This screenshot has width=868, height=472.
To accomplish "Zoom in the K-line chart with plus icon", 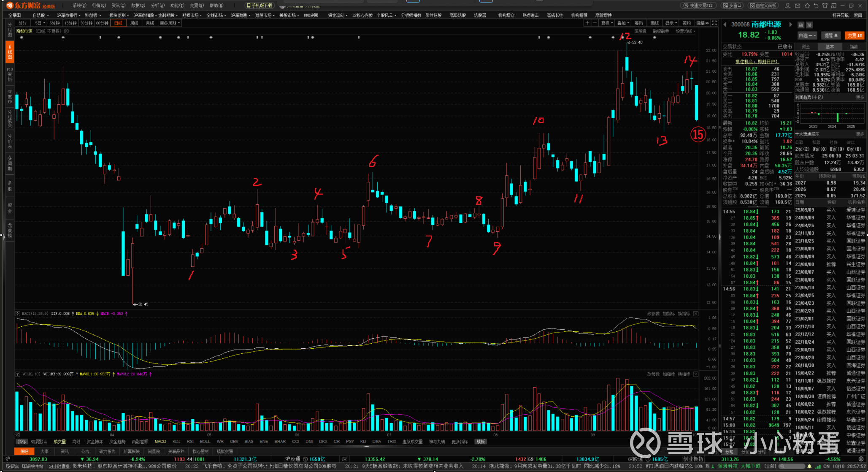I will click(587, 23).
